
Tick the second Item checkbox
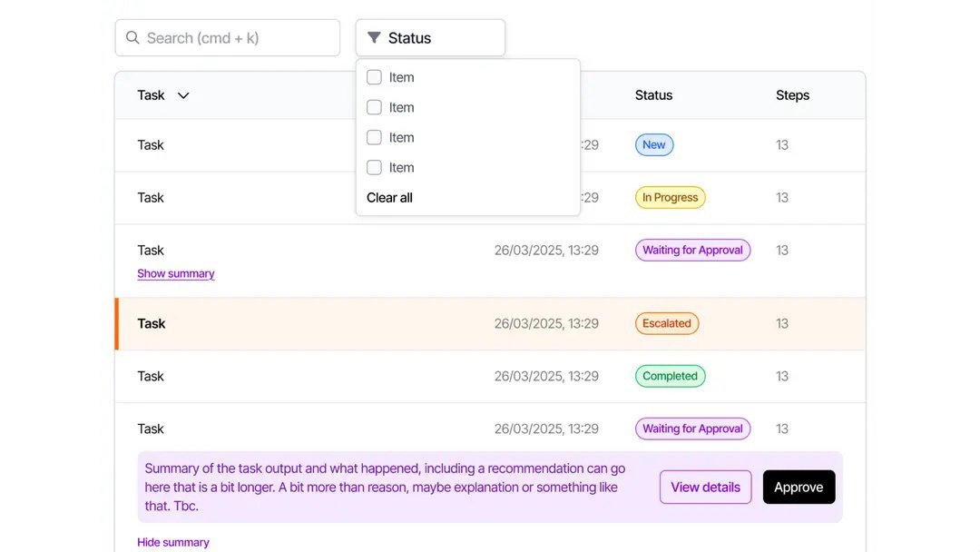click(374, 107)
